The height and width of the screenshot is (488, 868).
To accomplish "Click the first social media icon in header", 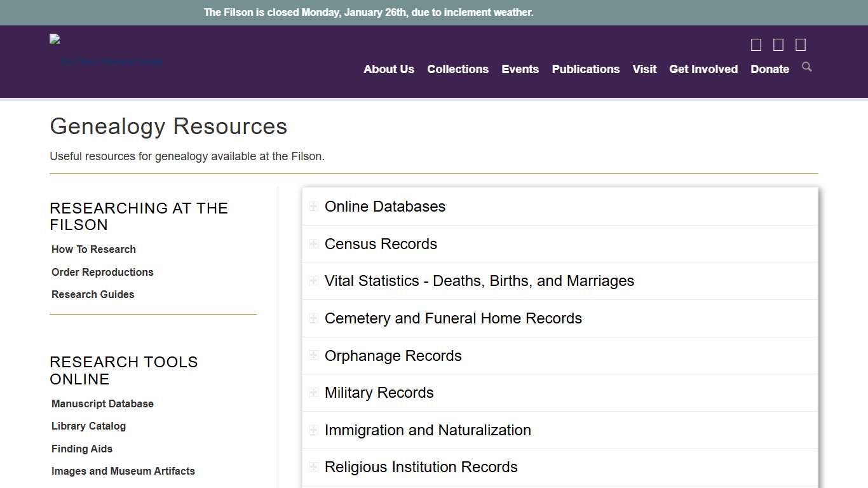I will point(756,44).
